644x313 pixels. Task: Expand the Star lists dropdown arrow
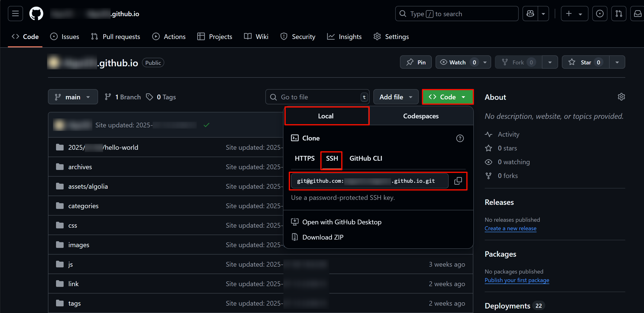pyautogui.click(x=617, y=62)
